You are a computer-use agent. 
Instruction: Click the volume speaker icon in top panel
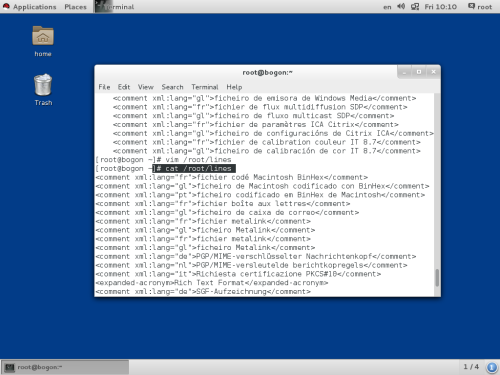[x=401, y=6]
